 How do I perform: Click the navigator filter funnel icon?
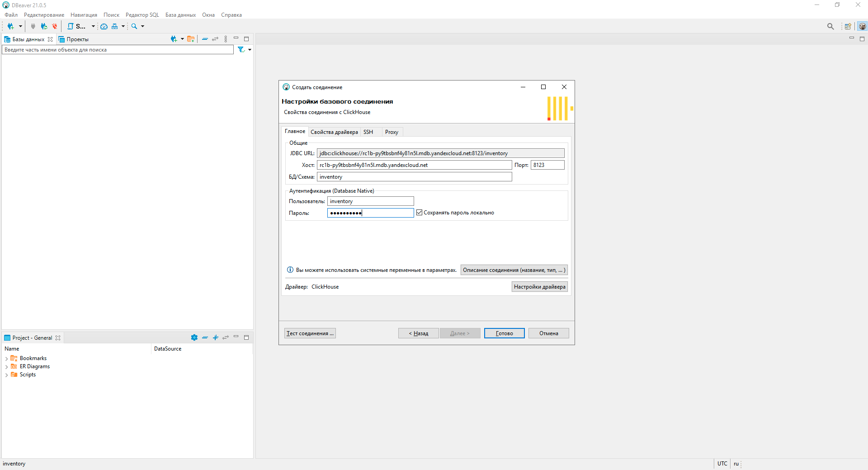coord(241,50)
